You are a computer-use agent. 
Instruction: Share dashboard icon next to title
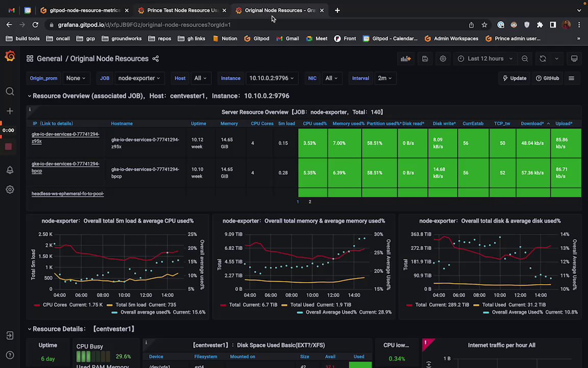tap(156, 59)
